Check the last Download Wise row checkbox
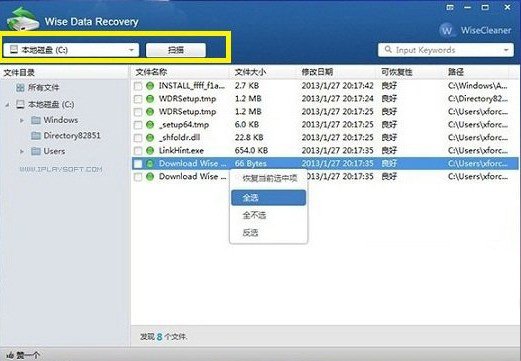Viewport: 521px width, 361px height. pos(138,177)
